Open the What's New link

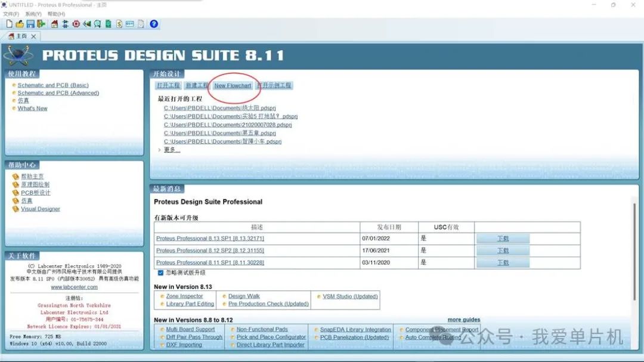coord(32,109)
